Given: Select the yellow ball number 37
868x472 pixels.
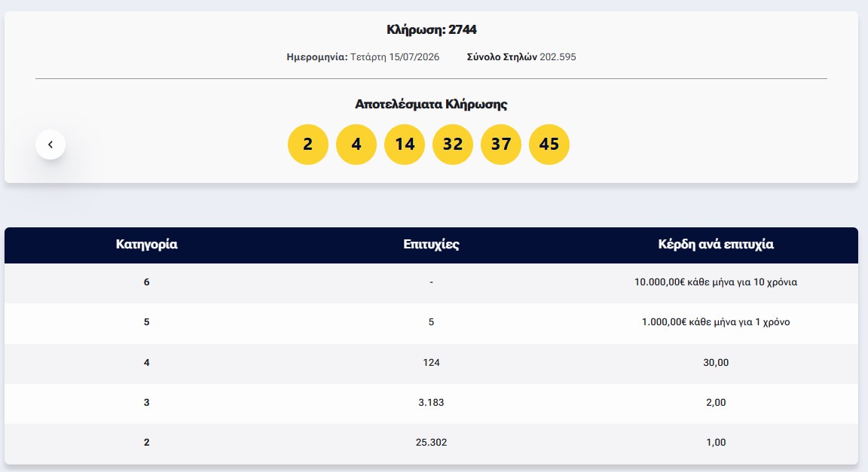Looking at the screenshot, I should point(501,145).
